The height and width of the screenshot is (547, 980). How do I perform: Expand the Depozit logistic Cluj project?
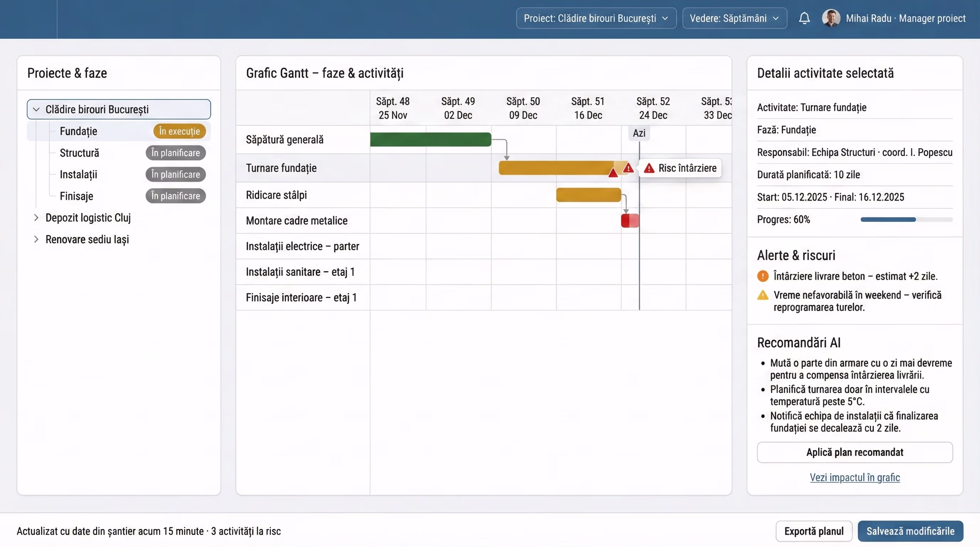tap(36, 218)
